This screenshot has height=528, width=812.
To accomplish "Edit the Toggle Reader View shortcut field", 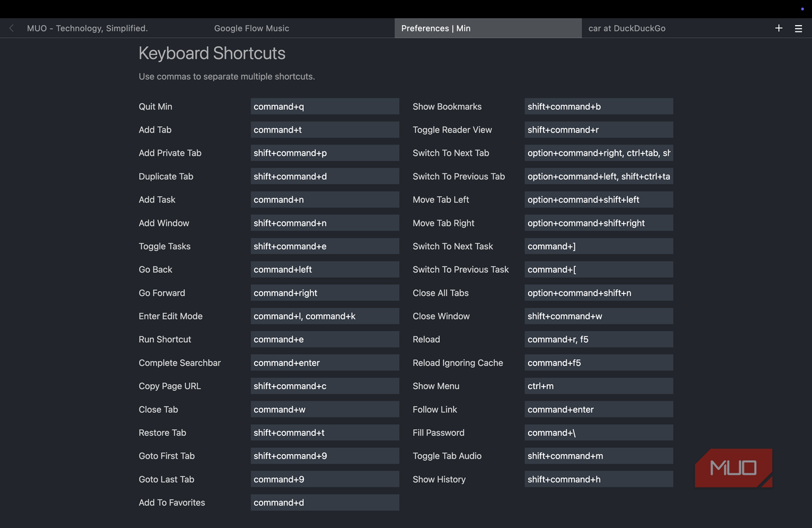I will point(599,129).
